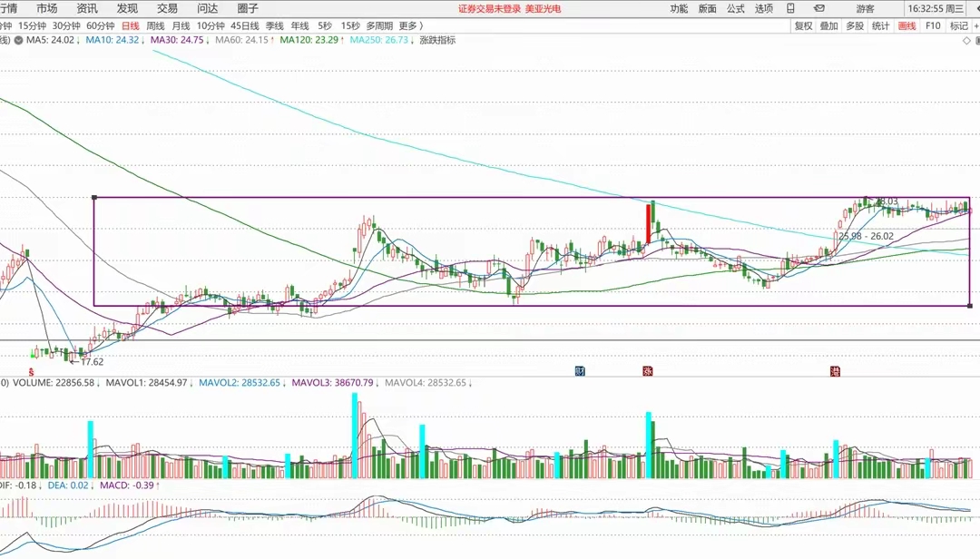The height and width of the screenshot is (559, 980).
Task: Toggle the 画线 drawing tool
Action: 906,25
